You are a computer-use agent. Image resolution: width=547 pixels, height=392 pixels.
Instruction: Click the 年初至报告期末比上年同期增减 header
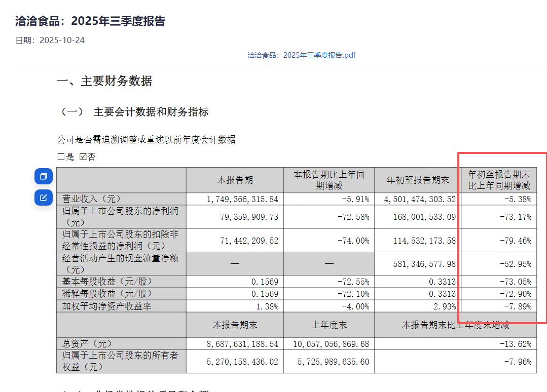coord(499,180)
